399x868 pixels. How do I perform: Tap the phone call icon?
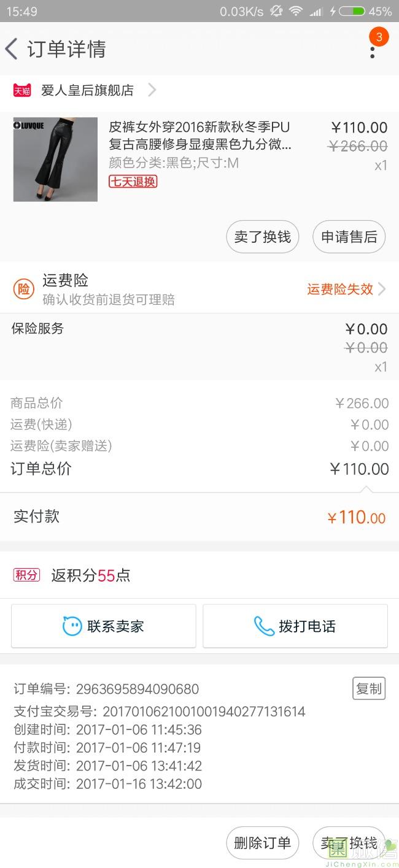[x=264, y=626]
